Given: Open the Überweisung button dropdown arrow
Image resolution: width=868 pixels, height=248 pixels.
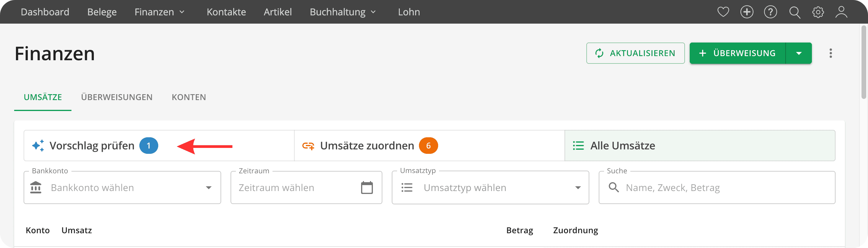Looking at the screenshot, I should (x=799, y=53).
